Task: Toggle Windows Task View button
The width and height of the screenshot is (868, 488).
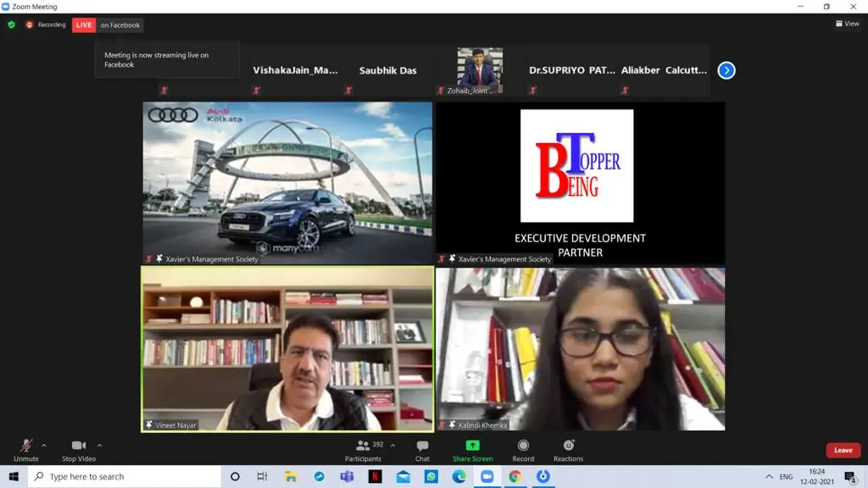Action: point(263,476)
